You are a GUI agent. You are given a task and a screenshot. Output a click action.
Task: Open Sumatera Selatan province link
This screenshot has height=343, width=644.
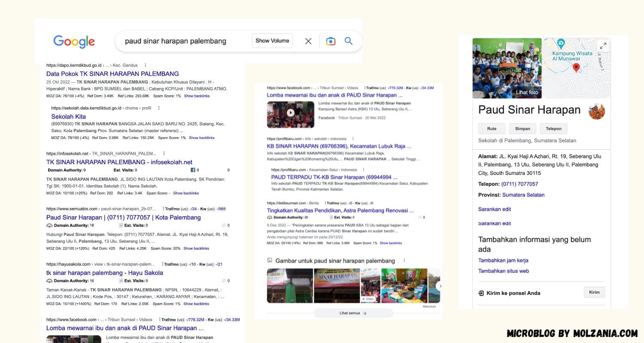pos(523,195)
